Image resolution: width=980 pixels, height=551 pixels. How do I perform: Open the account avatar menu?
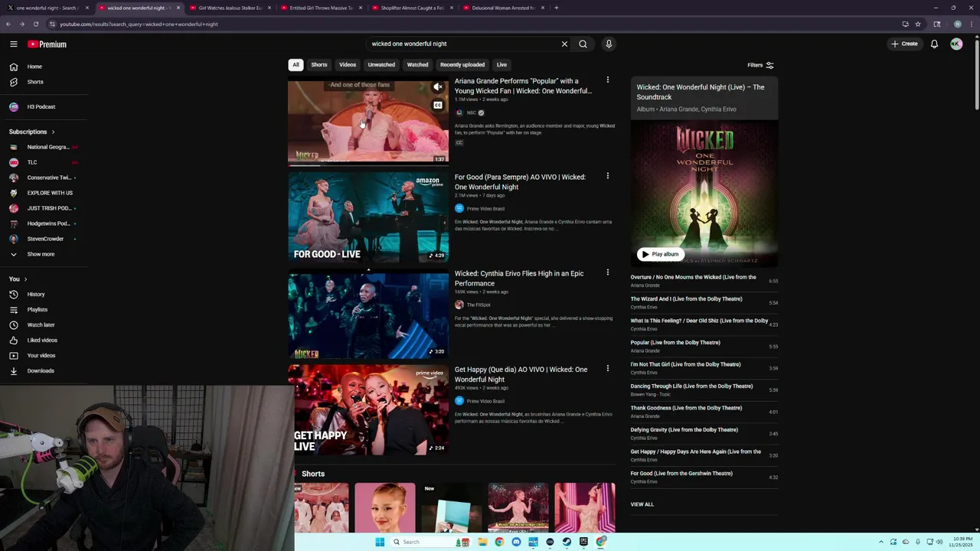coord(955,44)
